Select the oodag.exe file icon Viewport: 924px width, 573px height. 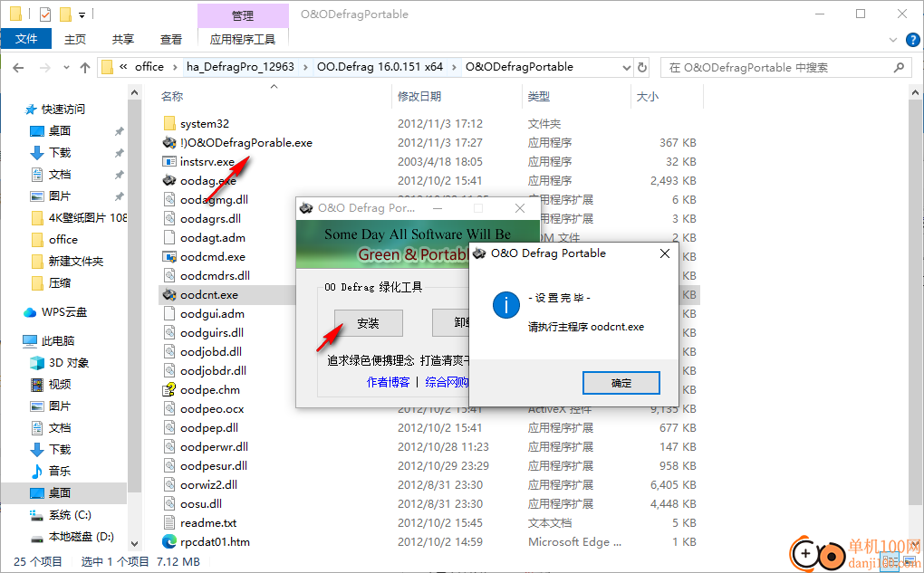pos(169,180)
